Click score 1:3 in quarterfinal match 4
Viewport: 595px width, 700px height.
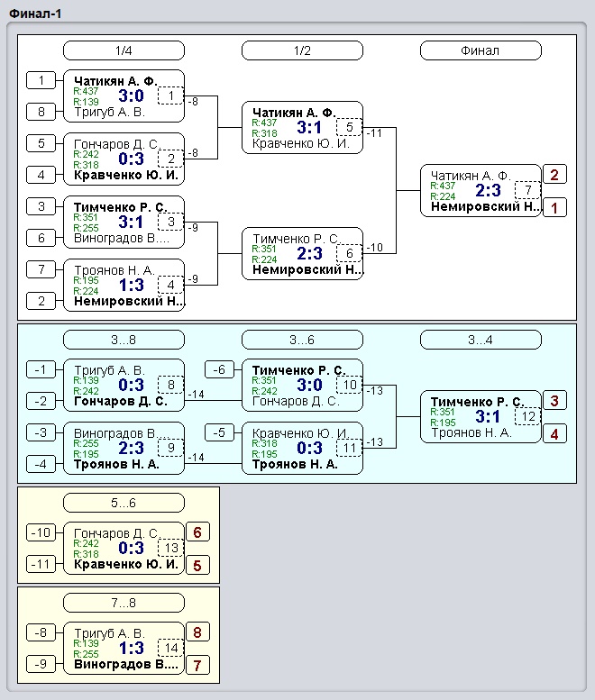tap(131, 285)
